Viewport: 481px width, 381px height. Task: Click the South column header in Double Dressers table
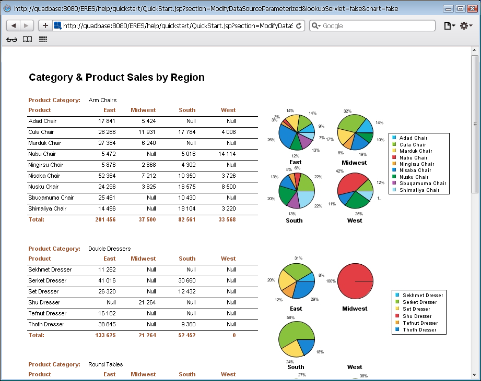[x=187, y=259]
